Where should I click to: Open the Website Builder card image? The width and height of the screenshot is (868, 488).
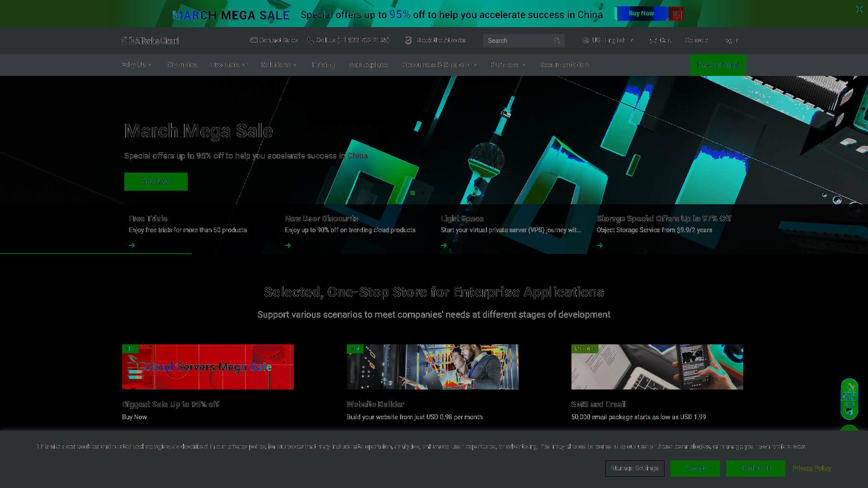[433, 367]
